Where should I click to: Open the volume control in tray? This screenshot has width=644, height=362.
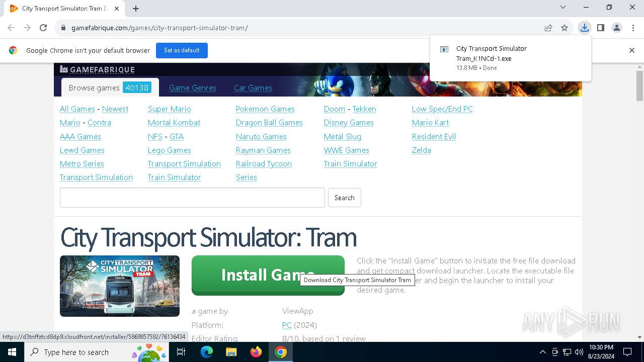(x=579, y=352)
